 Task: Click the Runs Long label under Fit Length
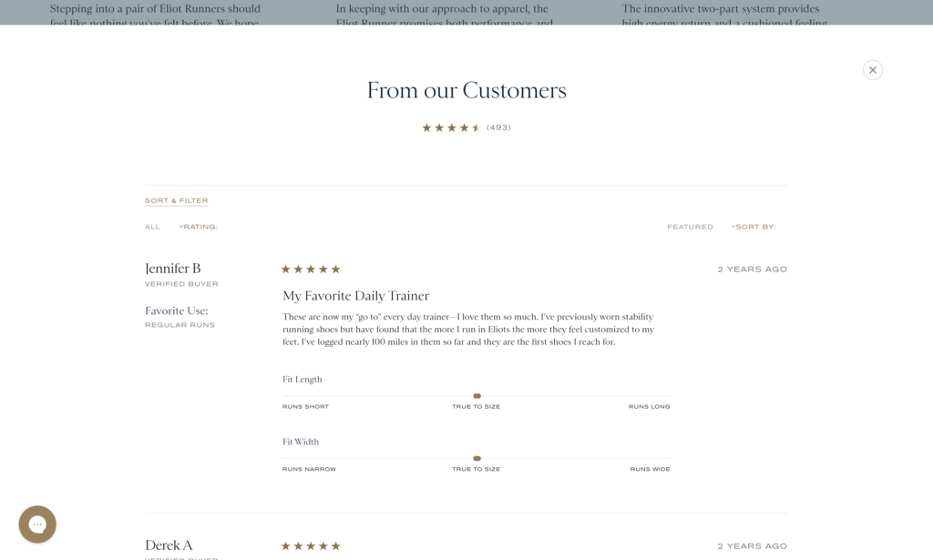tap(649, 407)
